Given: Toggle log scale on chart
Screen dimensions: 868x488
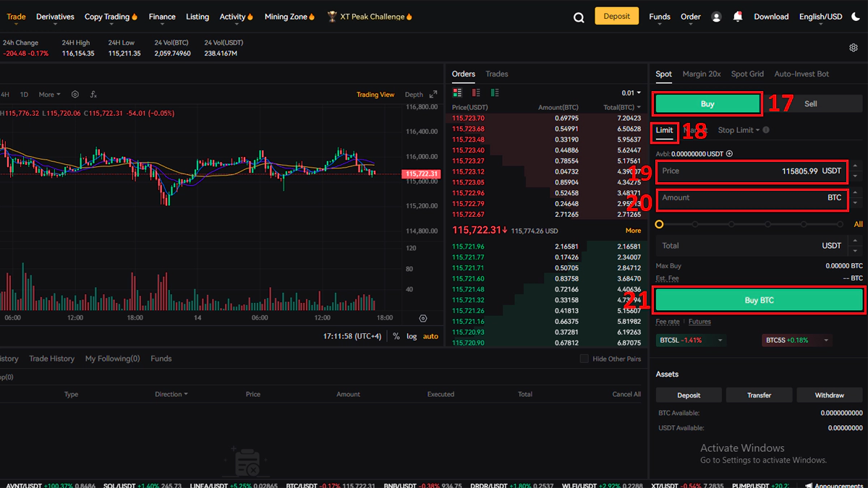Looking at the screenshot, I should click(x=412, y=336).
